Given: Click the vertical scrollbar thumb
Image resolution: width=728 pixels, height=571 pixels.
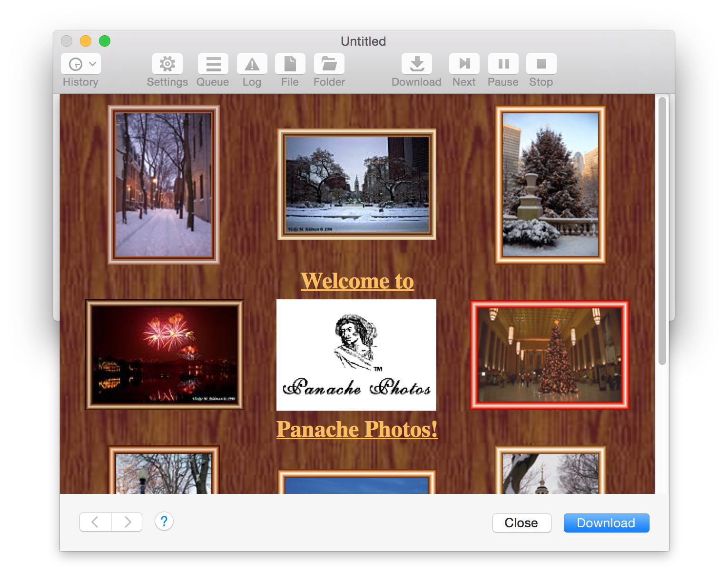Looking at the screenshot, I should pyautogui.click(x=662, y=230).
